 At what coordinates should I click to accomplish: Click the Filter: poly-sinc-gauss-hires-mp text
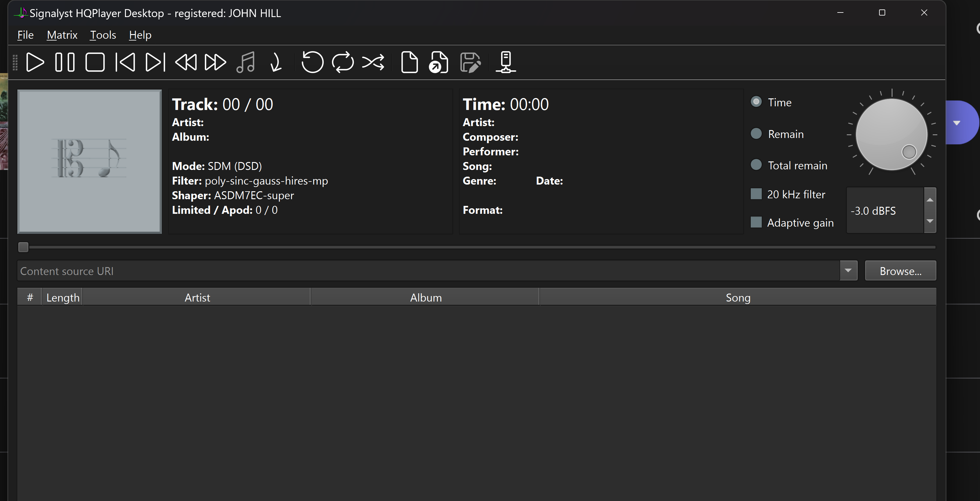pos(250,181)
